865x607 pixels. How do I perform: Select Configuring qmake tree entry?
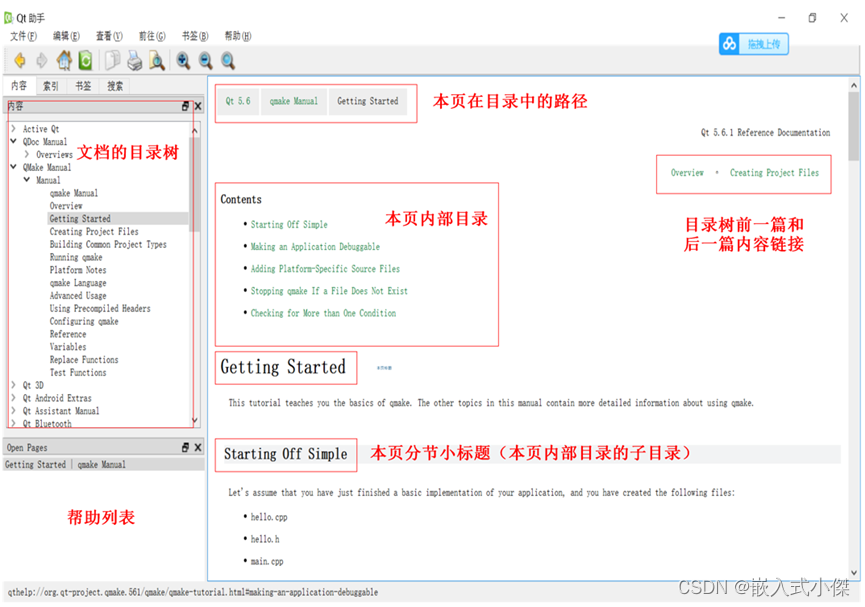(x=84, y=321)
